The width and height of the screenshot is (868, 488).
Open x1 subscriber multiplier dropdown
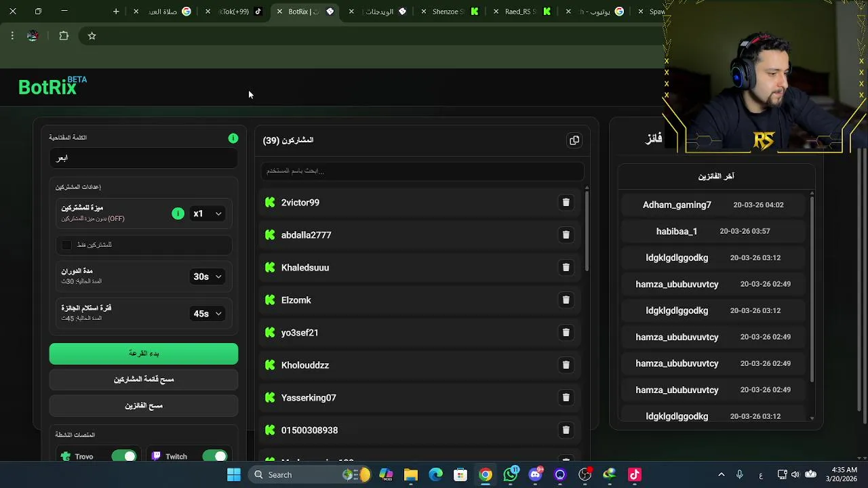coord(208,213)
